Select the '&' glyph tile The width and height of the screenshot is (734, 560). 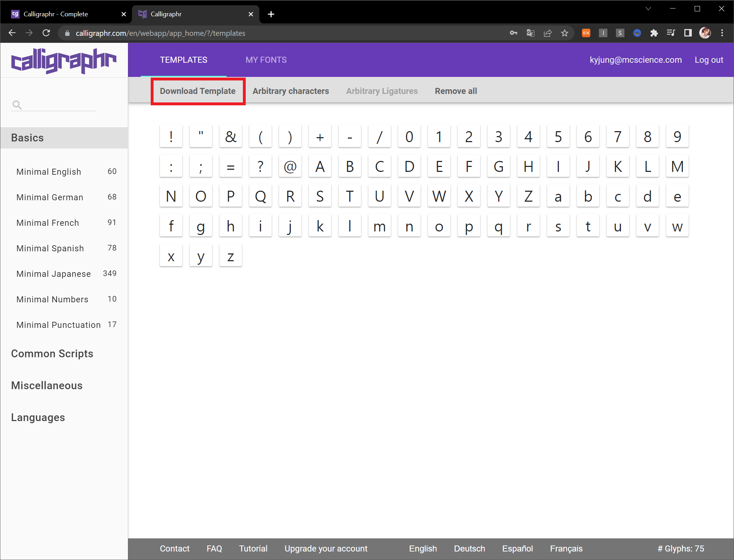point(230,136)
